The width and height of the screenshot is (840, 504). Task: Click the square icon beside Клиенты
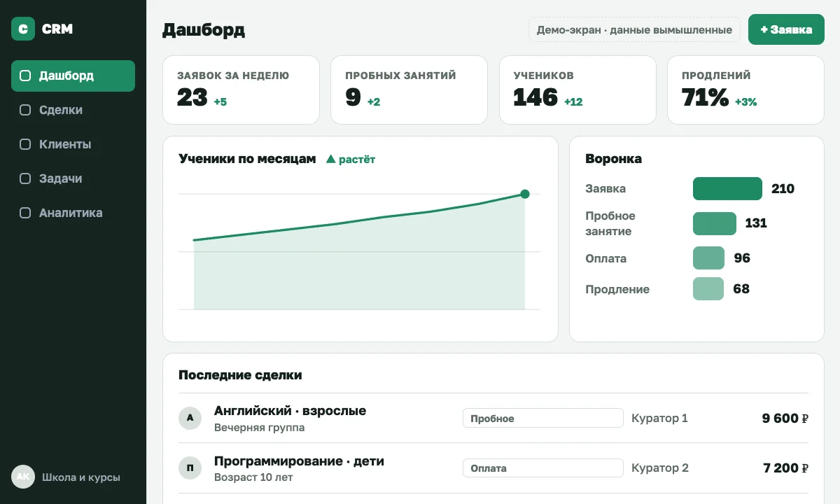pyautogui.click(x=25, y=144)
